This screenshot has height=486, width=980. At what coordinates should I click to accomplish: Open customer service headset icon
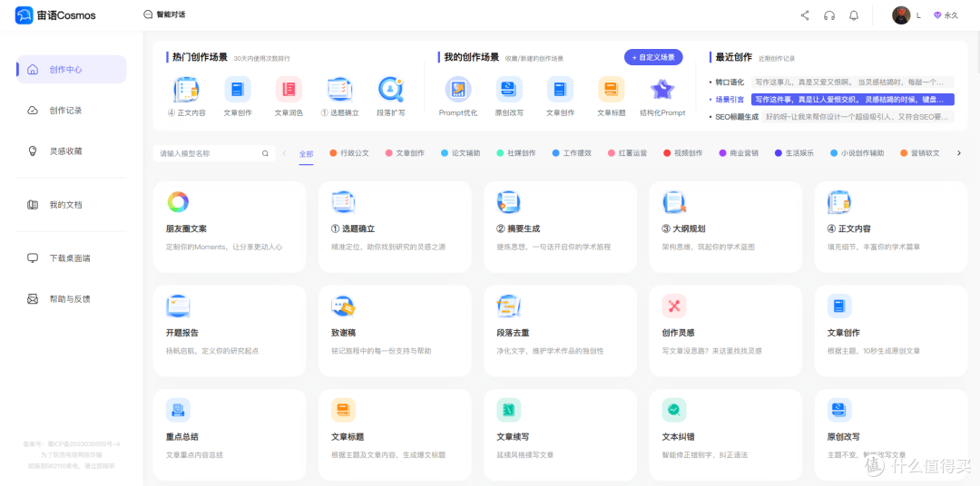828,15
